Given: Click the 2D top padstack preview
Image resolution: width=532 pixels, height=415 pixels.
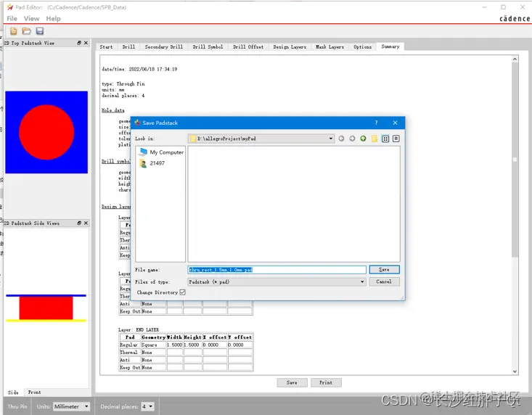Looking at the screenshot, I should (x=46, y=132).
